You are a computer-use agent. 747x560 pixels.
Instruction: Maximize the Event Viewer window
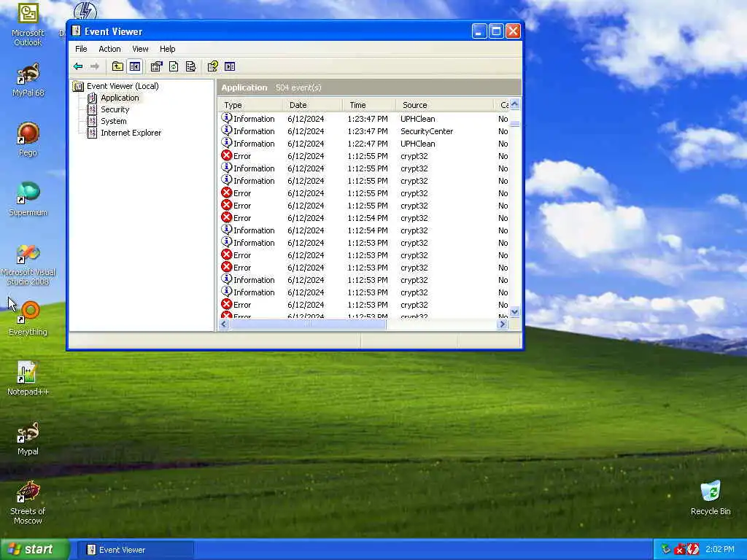[x=496, y=31]
